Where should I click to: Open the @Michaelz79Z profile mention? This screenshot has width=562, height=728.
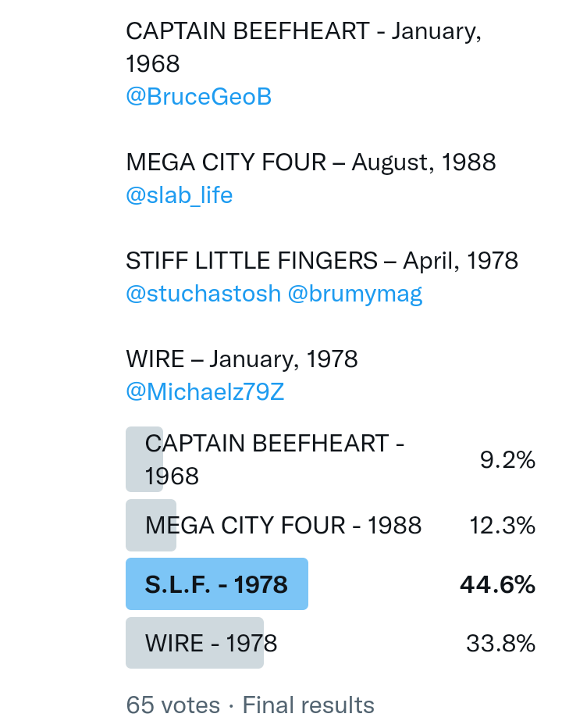(205, 392)
